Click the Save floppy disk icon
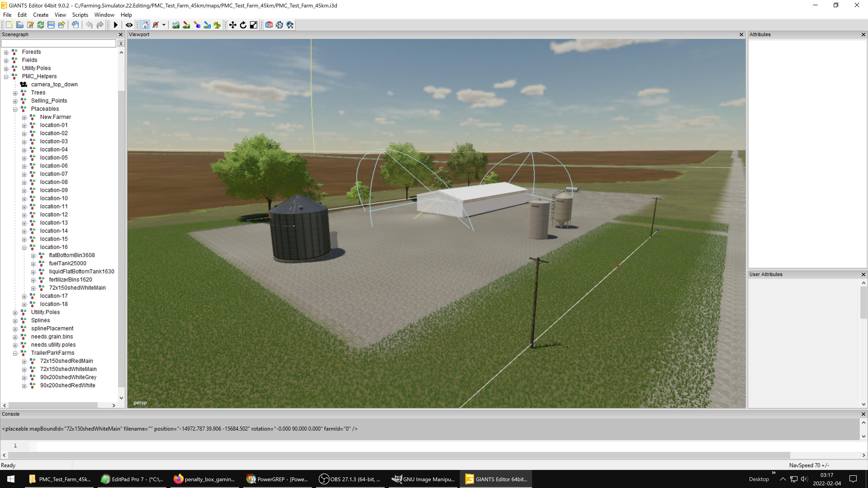Image resolution: width=868 pixels, height=488 pixels. pyautogui.click(x=51, y=25)
